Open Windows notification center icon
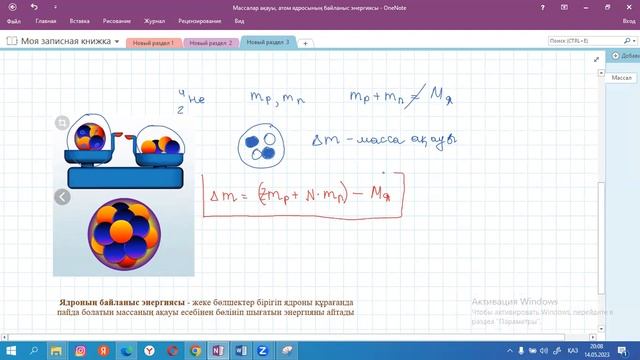Image resolution: width=640 pixels, height=360 pixels. point(622,351)
